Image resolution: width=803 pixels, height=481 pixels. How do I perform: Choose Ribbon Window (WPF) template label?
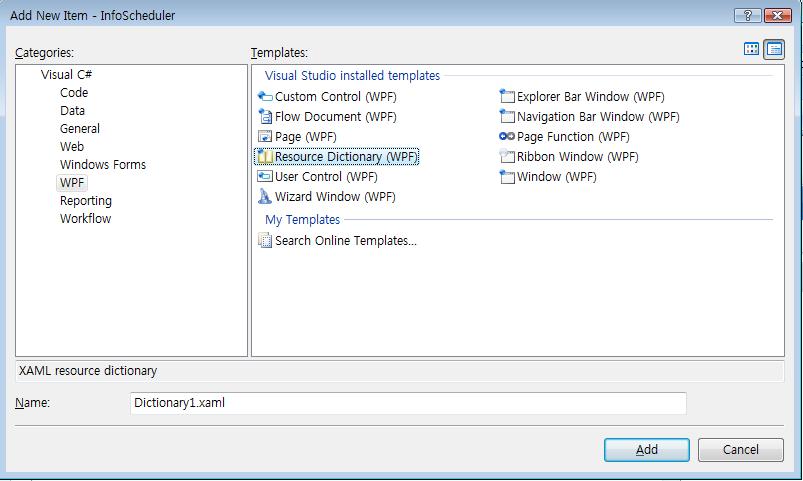pyautogui.click(x=578, y=157)
